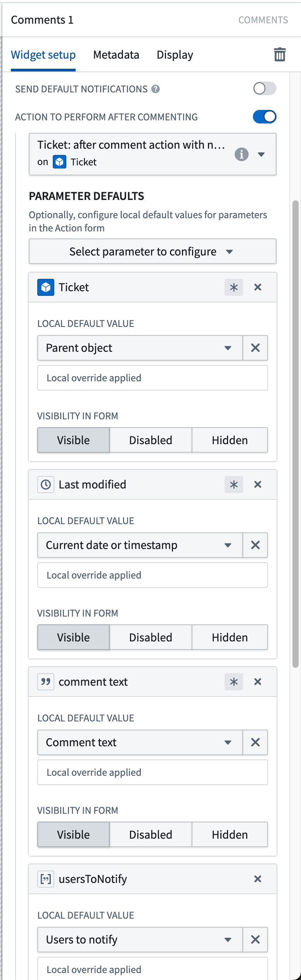The width and height of the screenshot is (301, 980).
Task: Toggle asterisk on Last modified parameter
Action: (234, 485)
